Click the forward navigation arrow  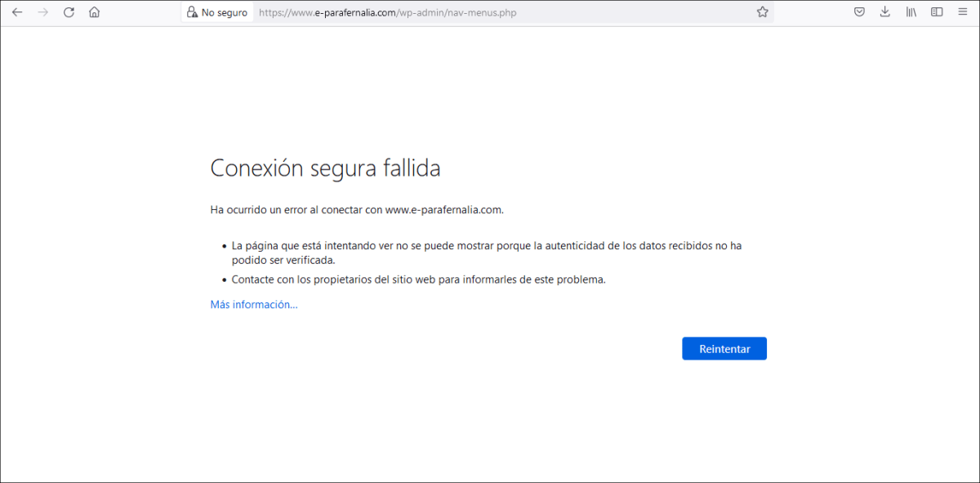point(43,12)
